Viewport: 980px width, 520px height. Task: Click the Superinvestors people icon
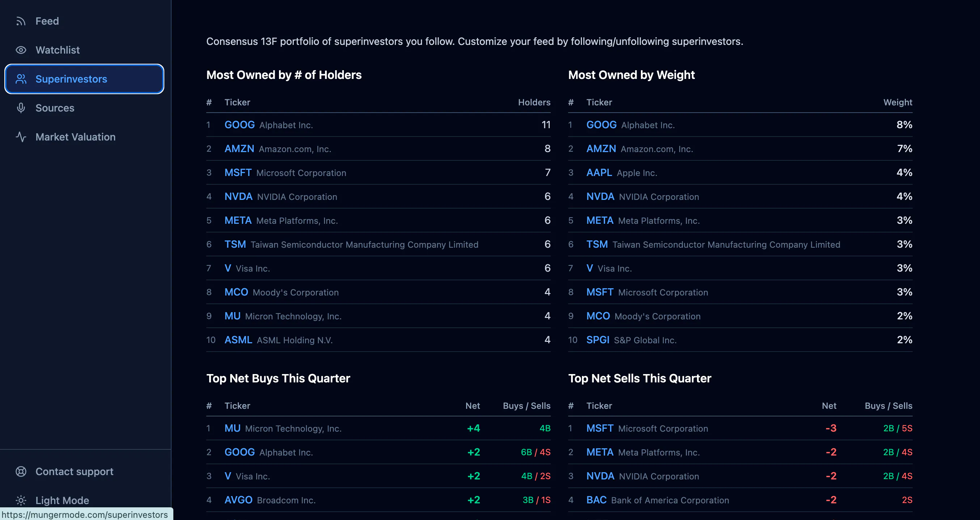tap(21, 79)
